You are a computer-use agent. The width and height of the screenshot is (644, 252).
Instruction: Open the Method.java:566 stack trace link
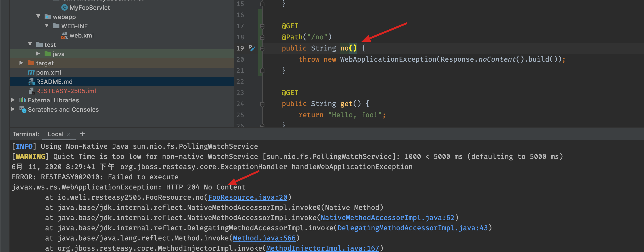pyautogui.click(x=264, y=238)
